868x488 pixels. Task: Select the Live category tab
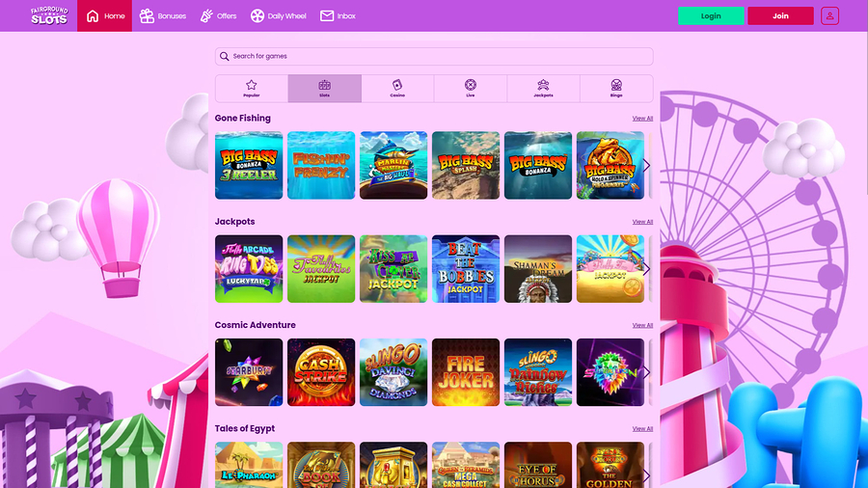point(471,89)
